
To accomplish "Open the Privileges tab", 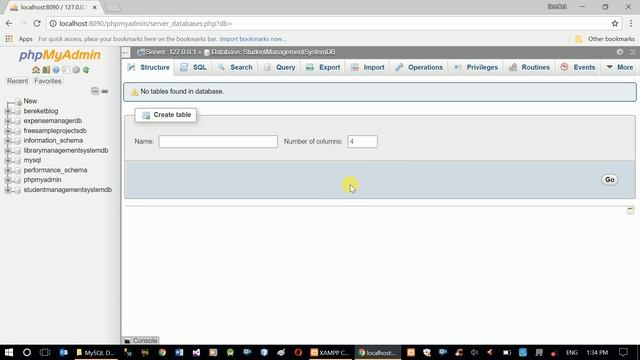I will (x=476, y=67).
